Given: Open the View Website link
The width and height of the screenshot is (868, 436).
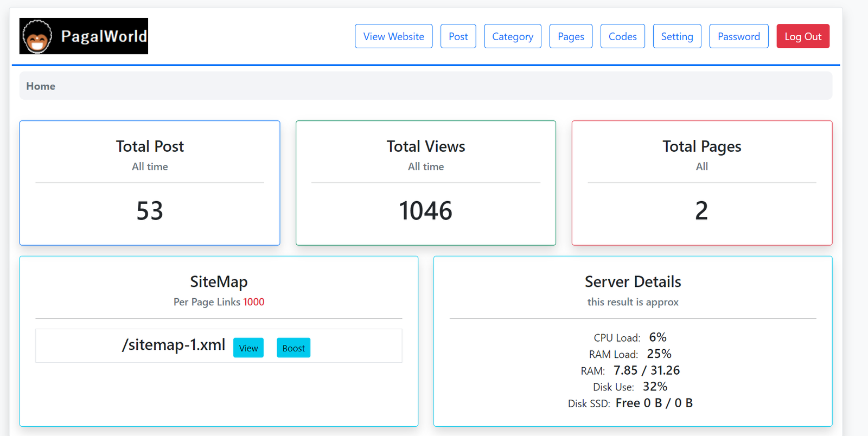Looking at the screenshot, I should coord(393,36).
